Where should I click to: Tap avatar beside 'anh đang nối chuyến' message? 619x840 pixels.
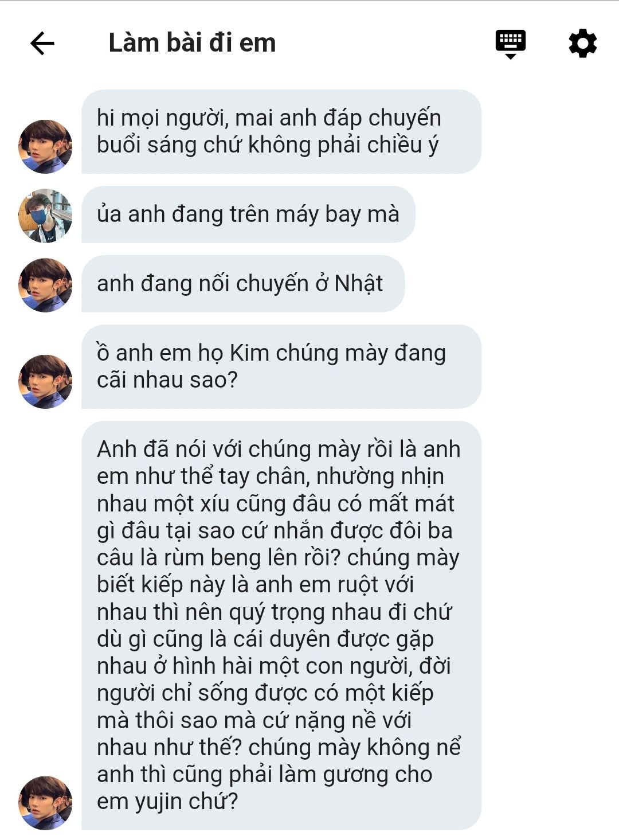pos(45,285)
